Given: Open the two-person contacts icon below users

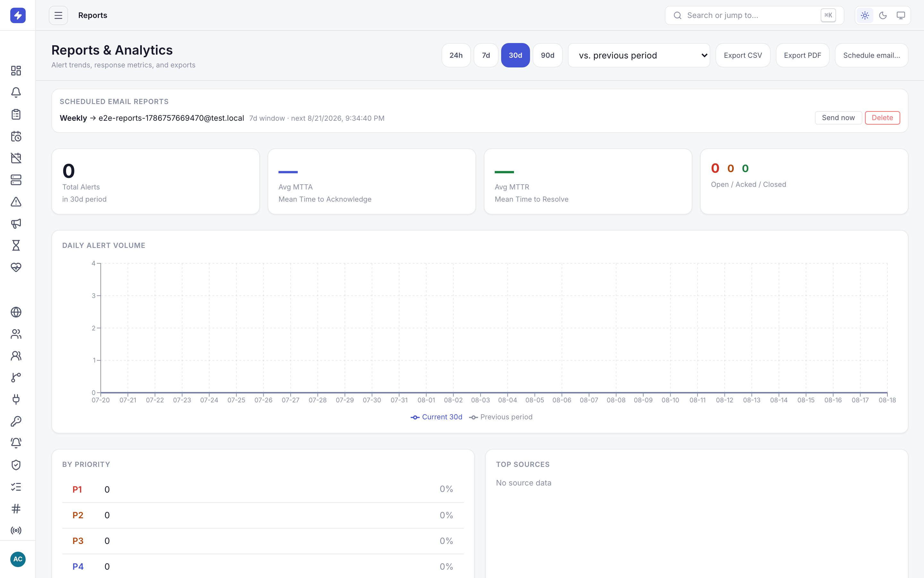Looking at the screenshot, I should click(16, 355).
